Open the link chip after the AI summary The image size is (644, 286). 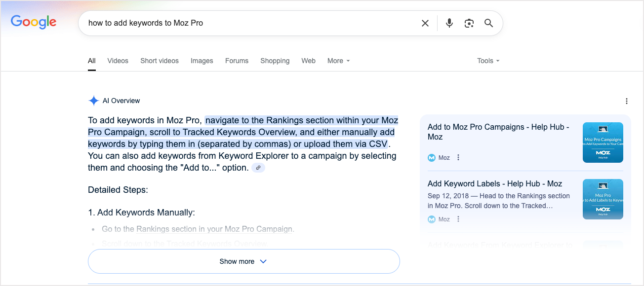(x=258, y=168)
